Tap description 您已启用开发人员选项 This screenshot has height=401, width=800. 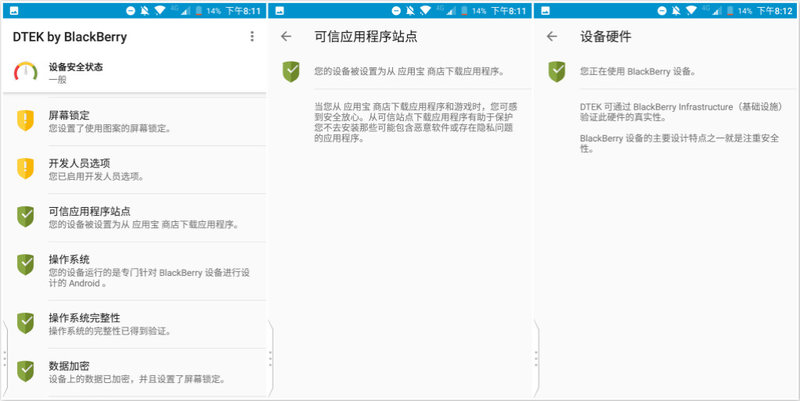click(96, 177)
